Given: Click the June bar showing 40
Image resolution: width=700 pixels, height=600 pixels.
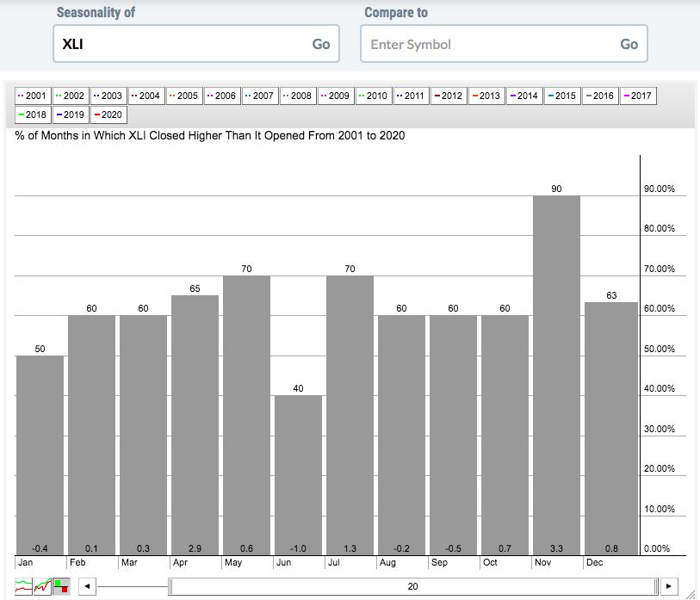Looking at the screenshot, I should point(298,474).
